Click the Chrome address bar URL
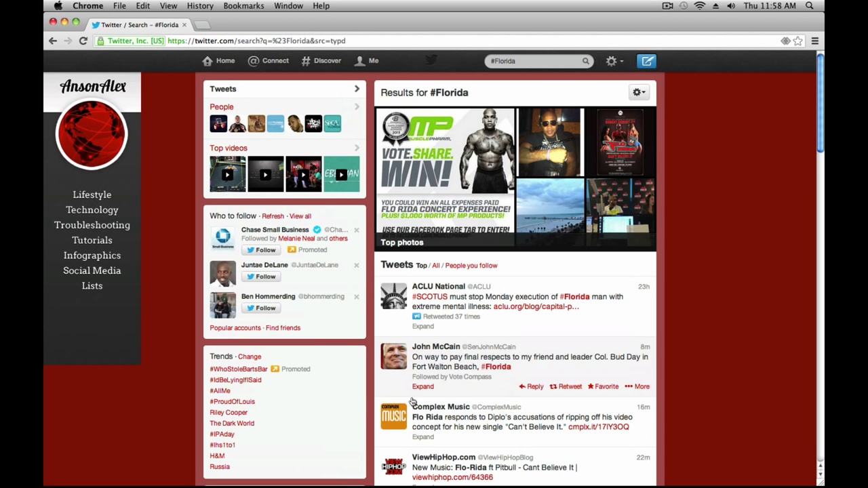The height and width of the screenshot is (488, 868). coord(256,41)
